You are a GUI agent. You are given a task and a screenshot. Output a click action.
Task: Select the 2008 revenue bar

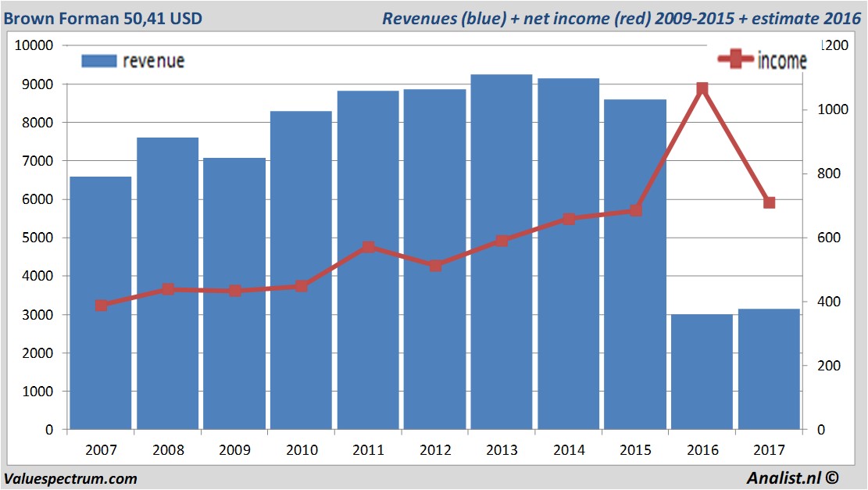pyautogui.click(x=168, y=283)
